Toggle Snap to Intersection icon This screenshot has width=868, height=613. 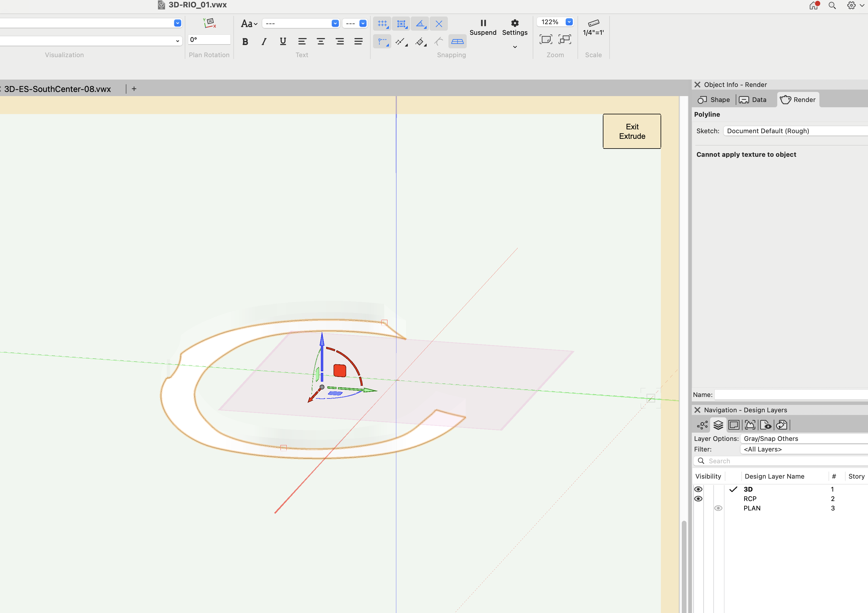click(438, 24)
